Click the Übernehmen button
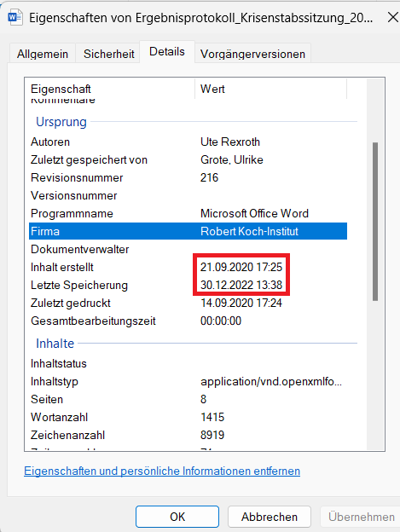The width and height of the screenshot is (400, 532). [360, 517]
